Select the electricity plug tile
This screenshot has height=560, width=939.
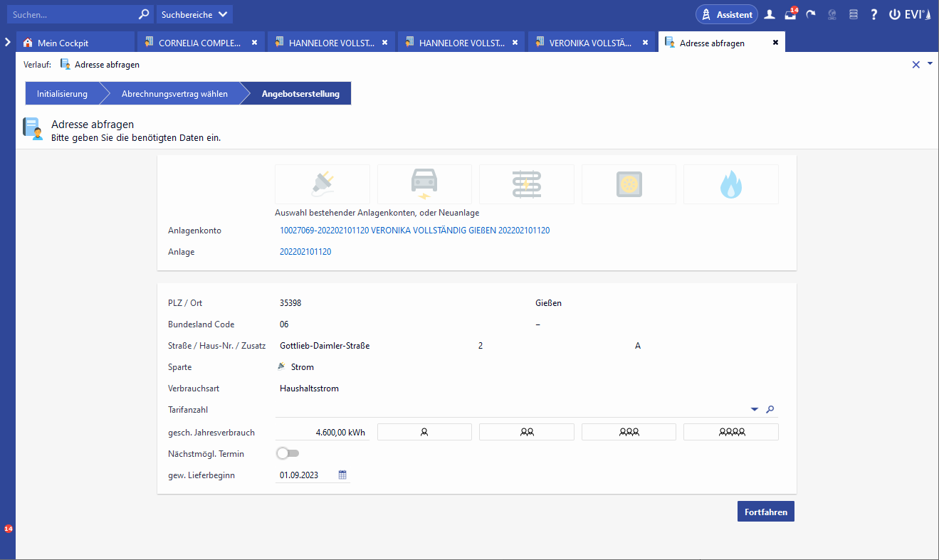coord(322,184)
